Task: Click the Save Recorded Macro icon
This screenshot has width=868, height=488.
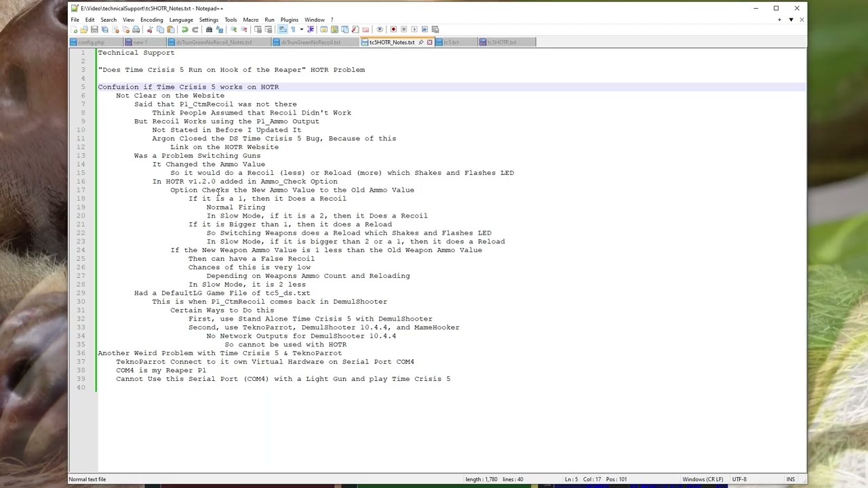Action: (x=435, y=29)
